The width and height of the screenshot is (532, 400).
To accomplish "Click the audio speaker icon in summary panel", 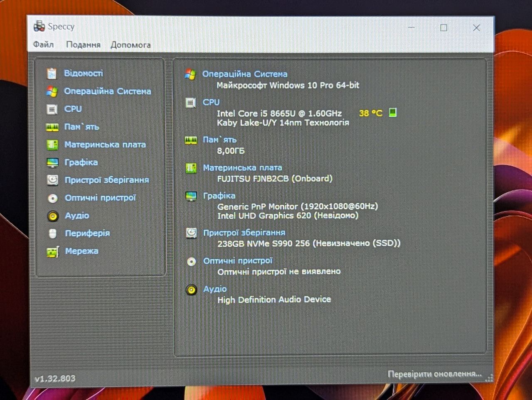I will 192,290.
